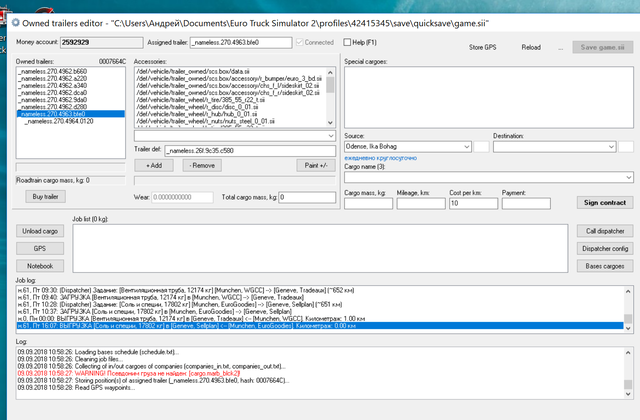This screenshot has width=640, height=420.
Task: Select accessory r_bumper/euro_3_bd.sii entry
Action: coord(229,78)
